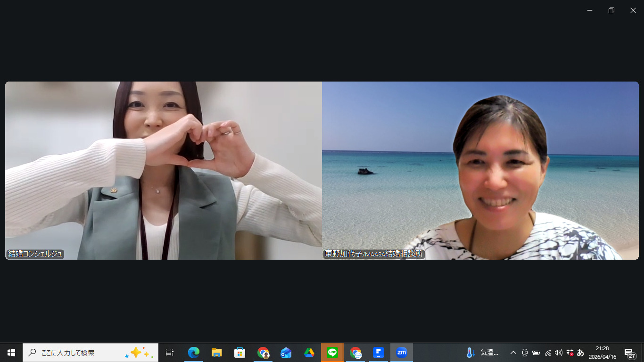Open LINE from the taskbar

pyautogui.click(x=332, y=353)
